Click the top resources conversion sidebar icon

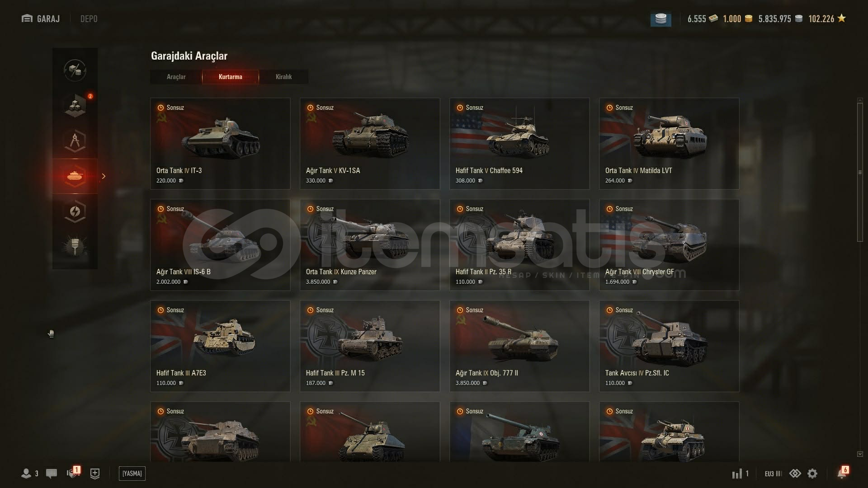[75, 70]
